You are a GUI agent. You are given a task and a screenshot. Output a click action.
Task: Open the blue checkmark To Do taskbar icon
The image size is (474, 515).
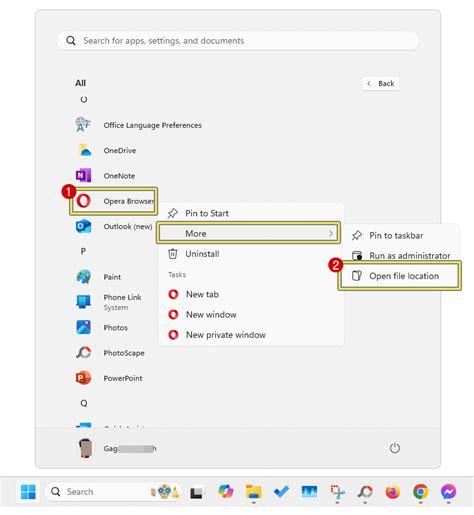pos(281,492)
